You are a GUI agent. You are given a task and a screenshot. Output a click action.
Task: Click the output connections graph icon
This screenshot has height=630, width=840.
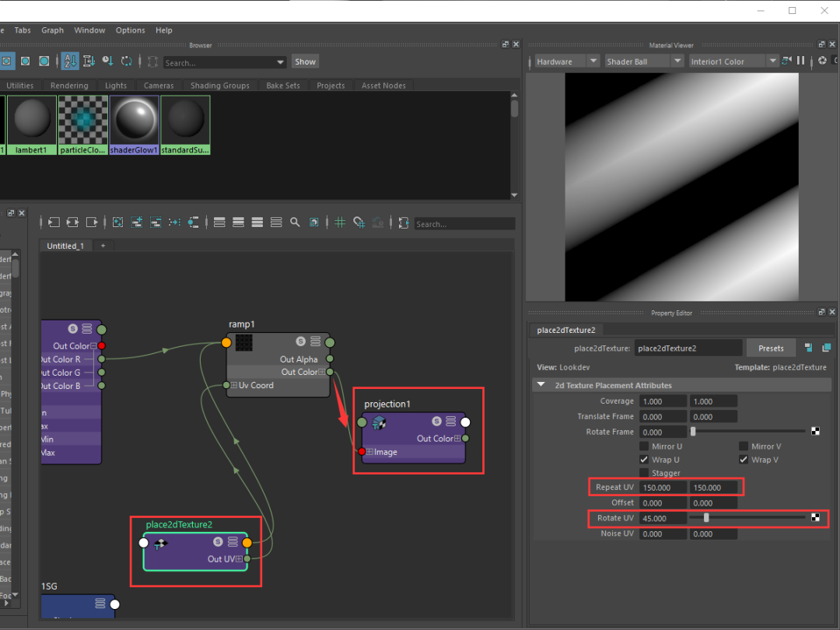(92, 222)
